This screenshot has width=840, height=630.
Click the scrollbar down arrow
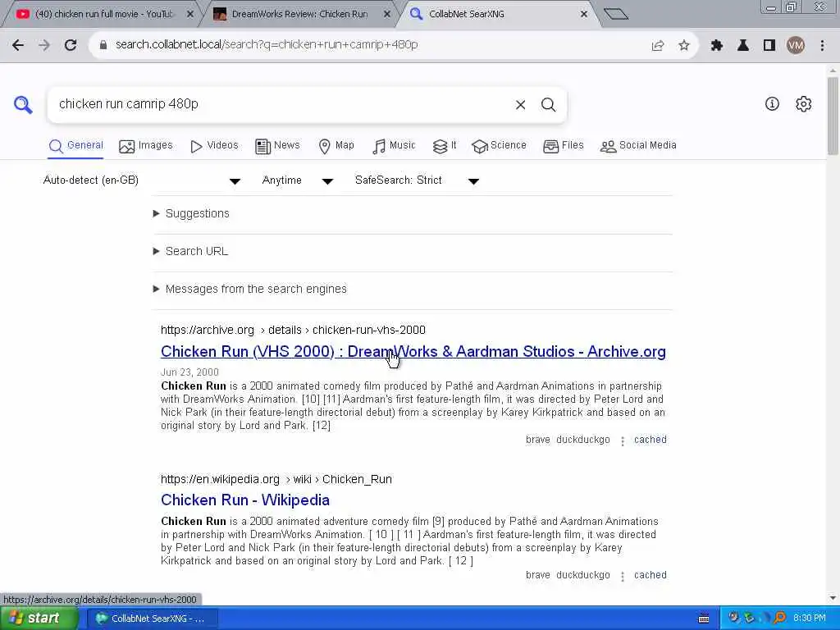point(833,598)
